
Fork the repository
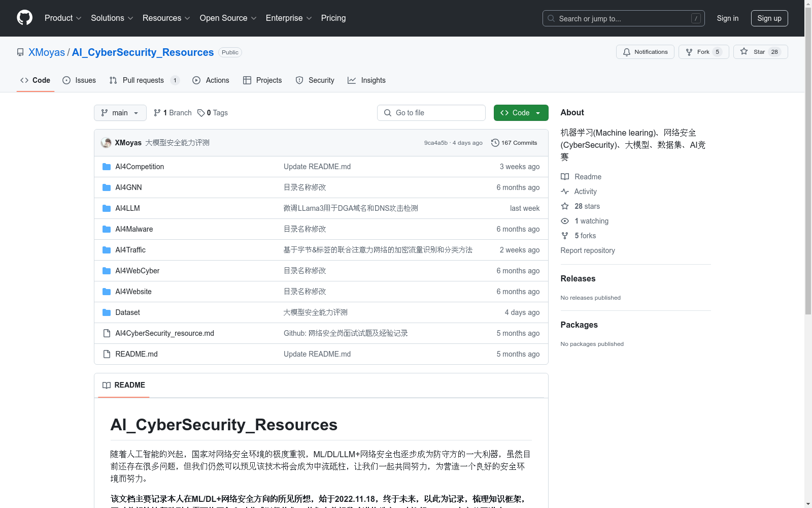703,51
